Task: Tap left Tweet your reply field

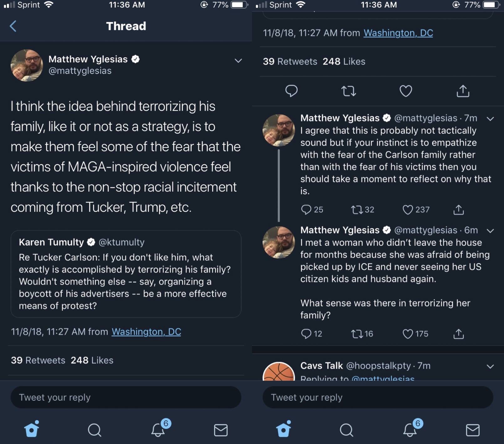Action: tap(126, 397)
